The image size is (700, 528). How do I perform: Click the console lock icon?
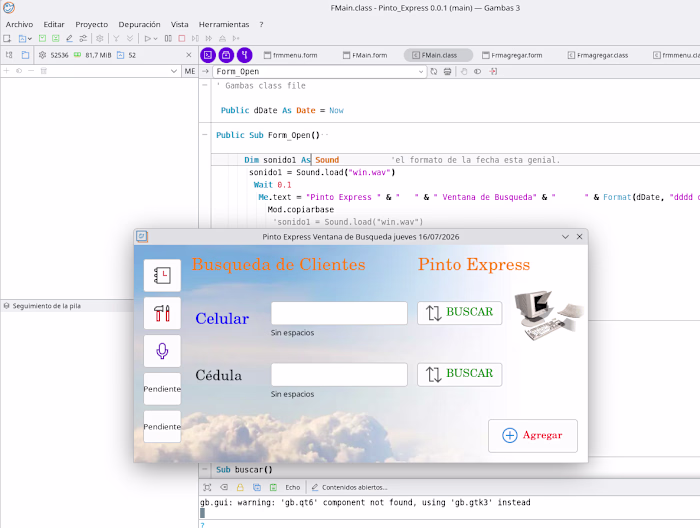240,487
